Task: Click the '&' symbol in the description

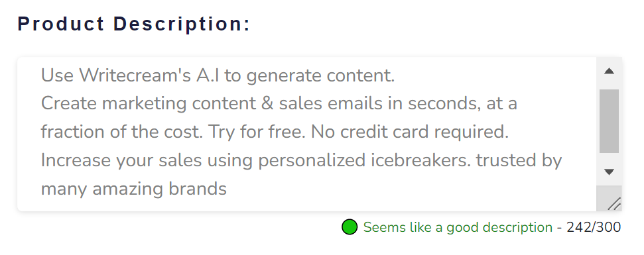Action: coord(267,103)
